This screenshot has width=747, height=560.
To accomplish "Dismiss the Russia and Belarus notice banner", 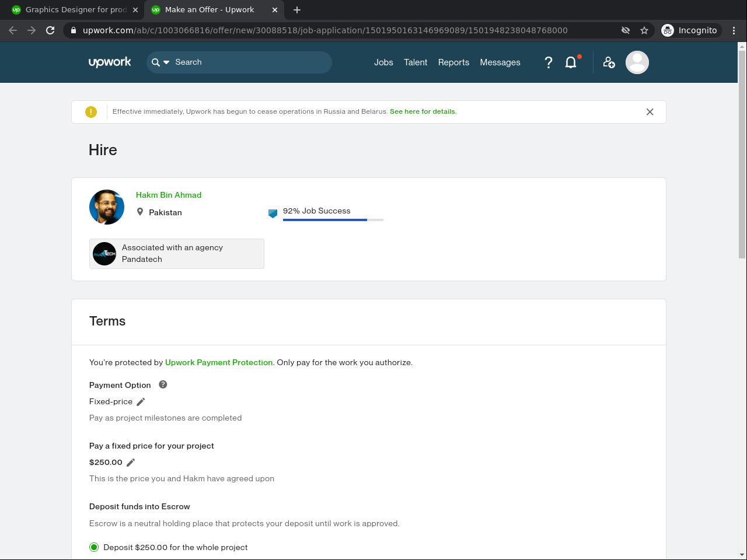I will coord(650,112).
